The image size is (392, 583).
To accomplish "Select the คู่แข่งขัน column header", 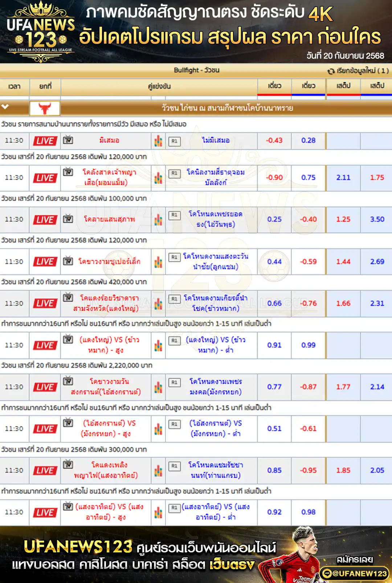I will coord(159,86).
